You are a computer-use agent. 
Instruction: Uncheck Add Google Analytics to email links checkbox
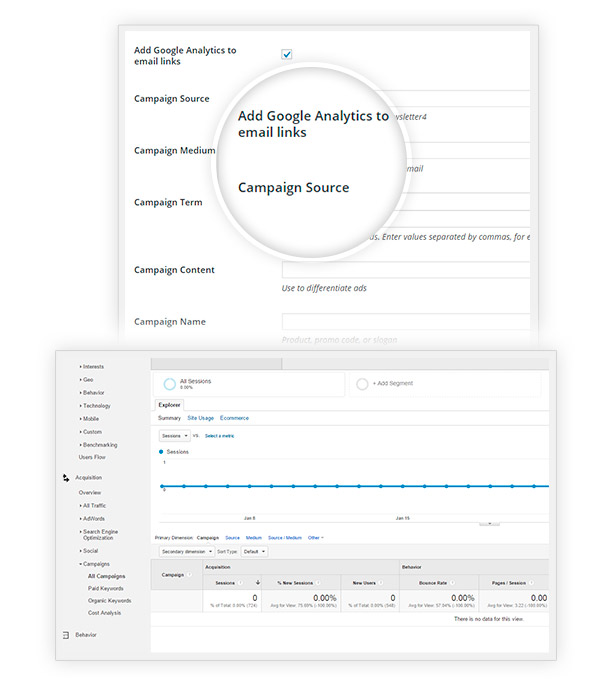[287, 54]
